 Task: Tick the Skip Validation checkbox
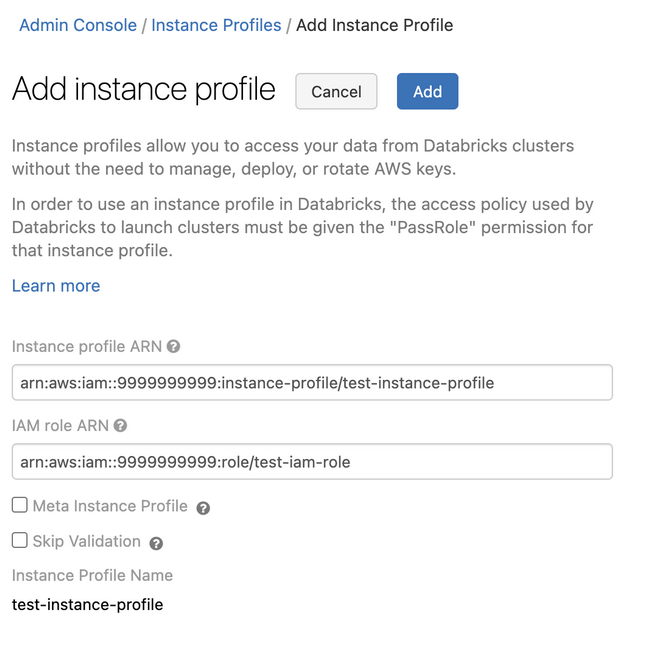click(x=20, y=541)
